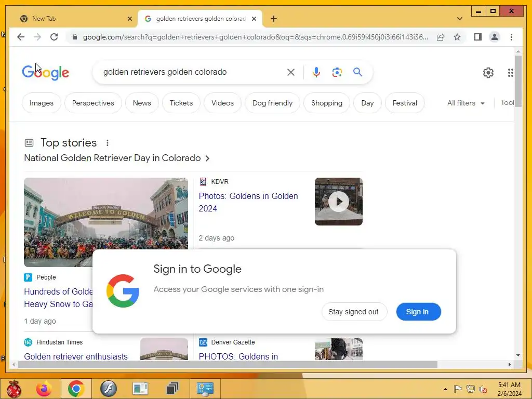
Task: Click the scroll right arrow
Action: tap(509, 364)
